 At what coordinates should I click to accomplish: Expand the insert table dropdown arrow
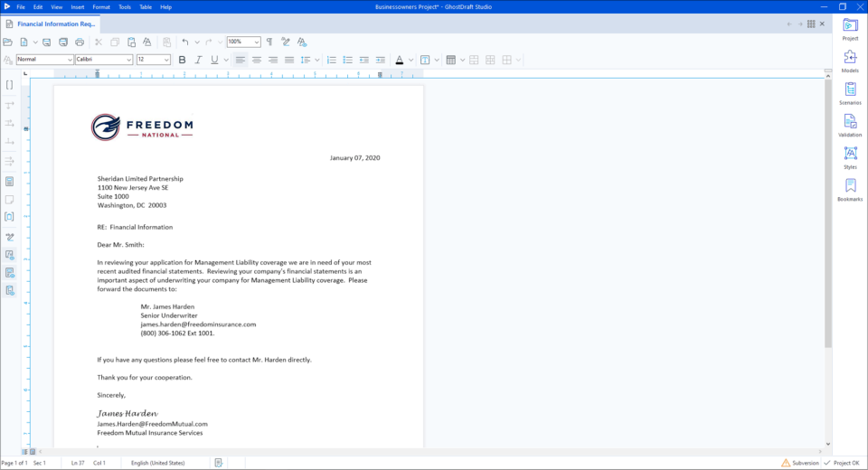[462, 60]
